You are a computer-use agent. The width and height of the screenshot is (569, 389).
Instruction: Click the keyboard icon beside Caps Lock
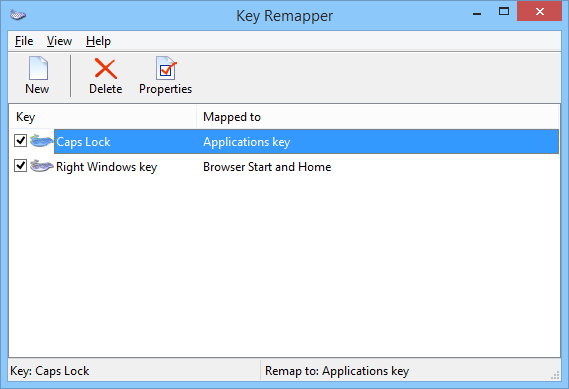pos(41,141)
